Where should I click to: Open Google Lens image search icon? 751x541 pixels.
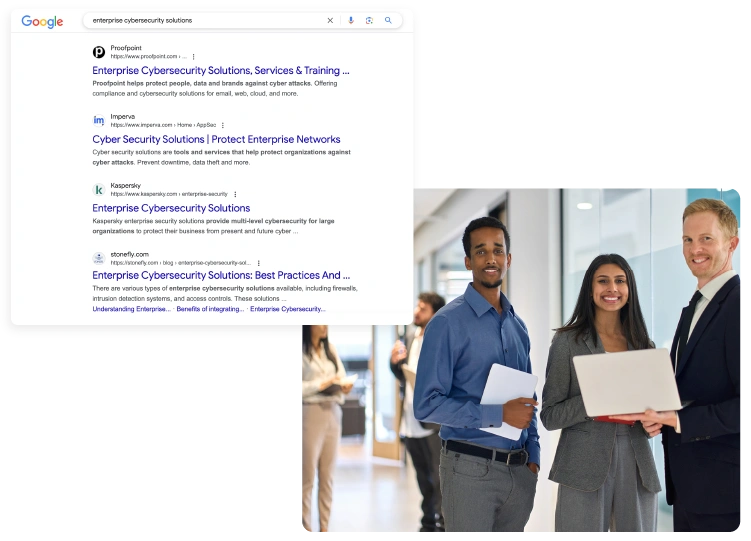pyautogui.click(x=369, y=21)
